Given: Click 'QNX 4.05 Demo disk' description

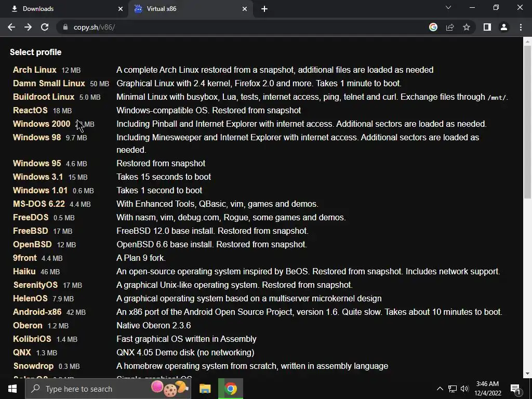Looking at the screenshot, I should [185, 353].
